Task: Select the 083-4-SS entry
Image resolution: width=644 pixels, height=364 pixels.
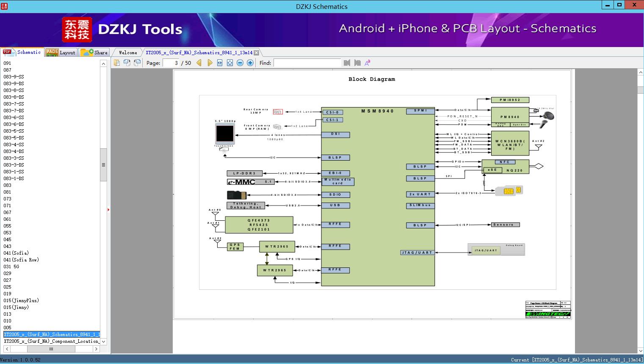Action: point(14,144)
